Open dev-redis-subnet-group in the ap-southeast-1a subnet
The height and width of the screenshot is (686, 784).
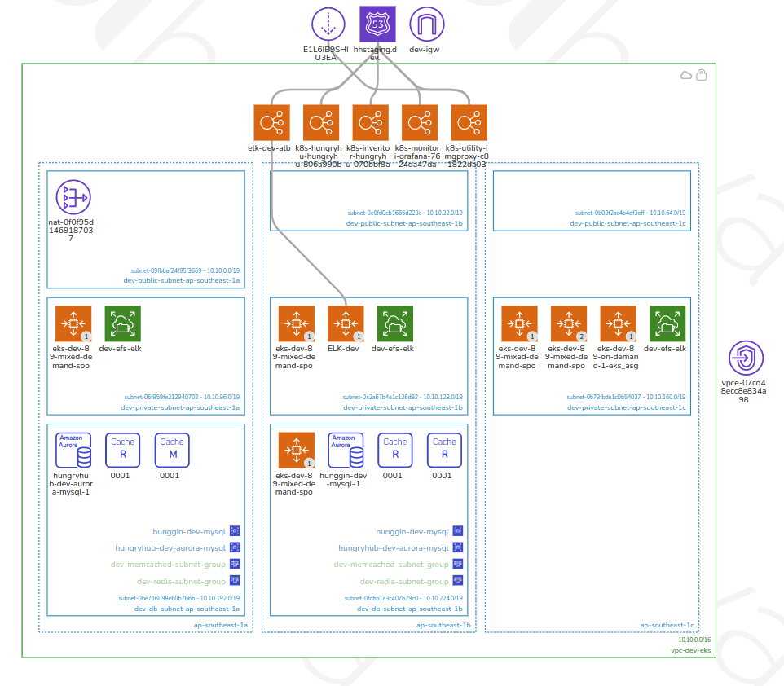pyautogui.click(x=181, y=582)
